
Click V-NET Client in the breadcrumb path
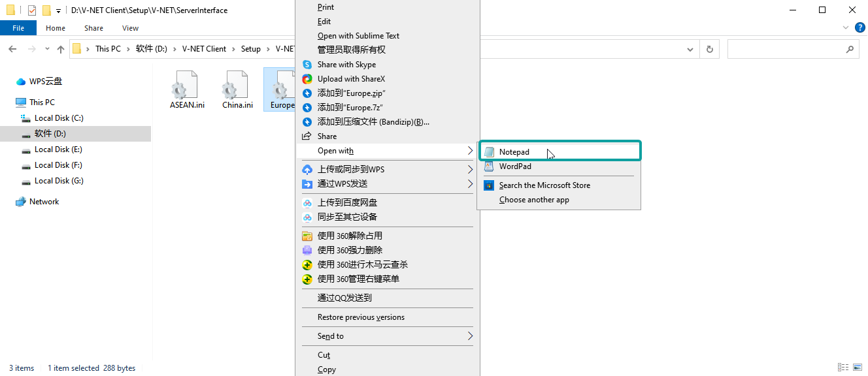click(204, 49)
